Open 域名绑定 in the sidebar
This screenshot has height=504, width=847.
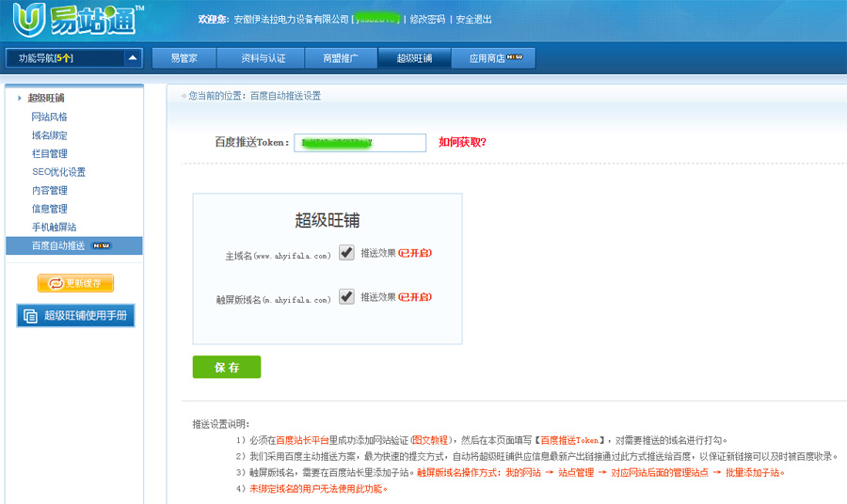click(49, 134)
